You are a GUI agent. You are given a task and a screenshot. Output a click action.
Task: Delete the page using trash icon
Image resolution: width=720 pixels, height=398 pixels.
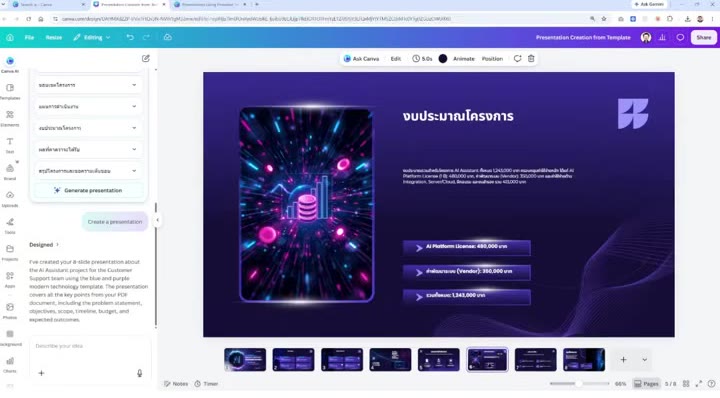click(531, 59)
